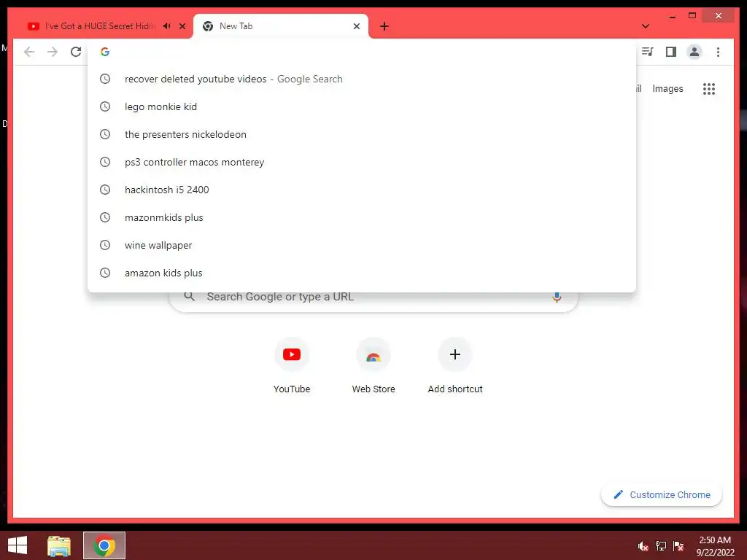Open the Web Store shortcut tile
Viewport: 747px width, 560px height.
point(373,366)
